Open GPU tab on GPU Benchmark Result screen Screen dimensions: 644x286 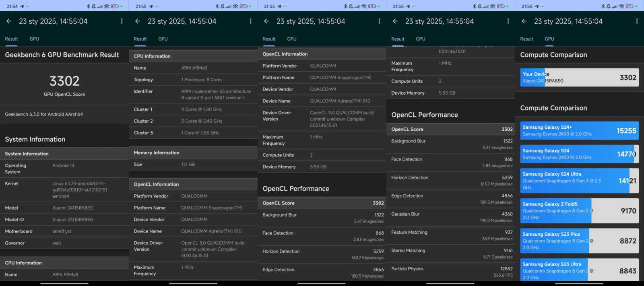34,39
